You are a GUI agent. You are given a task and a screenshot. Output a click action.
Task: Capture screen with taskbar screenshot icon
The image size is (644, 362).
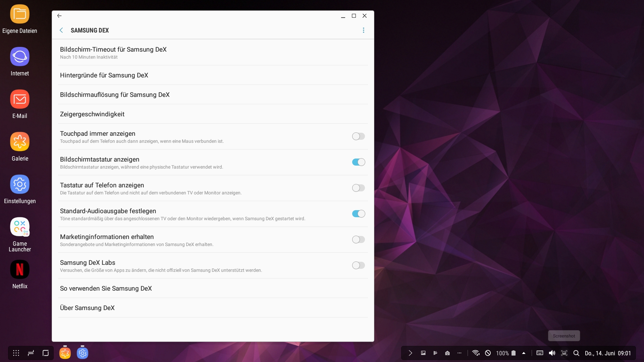[564, 353]
